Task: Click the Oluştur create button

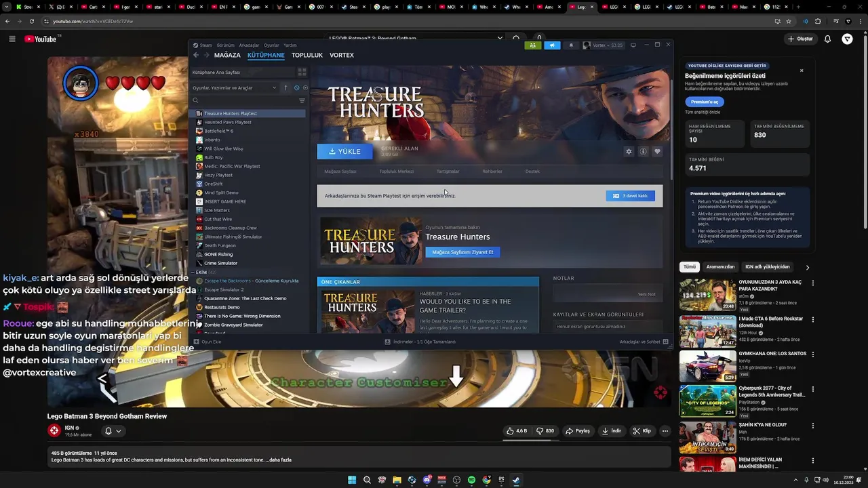Action: 800,39
